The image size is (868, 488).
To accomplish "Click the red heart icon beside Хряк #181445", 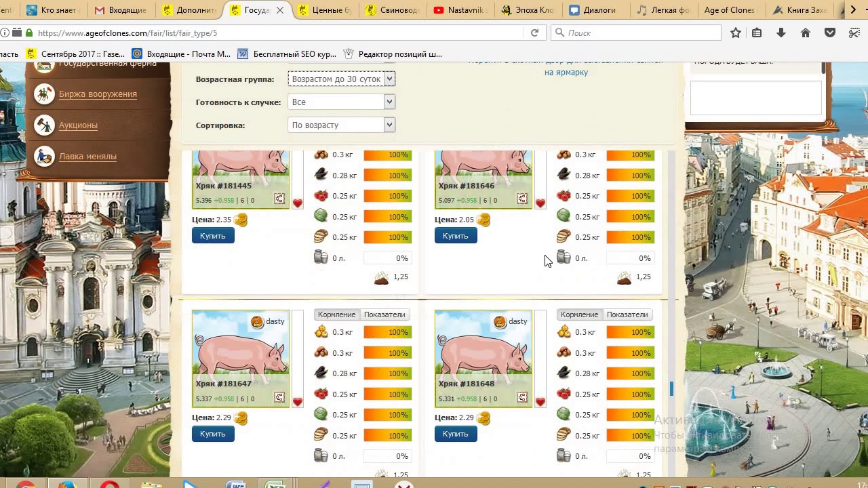I will point(298,203).
